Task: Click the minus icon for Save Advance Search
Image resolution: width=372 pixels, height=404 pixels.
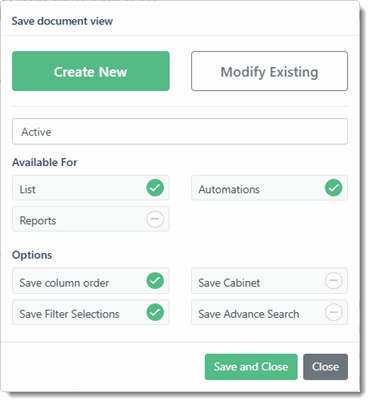Action: pos(333,312)
